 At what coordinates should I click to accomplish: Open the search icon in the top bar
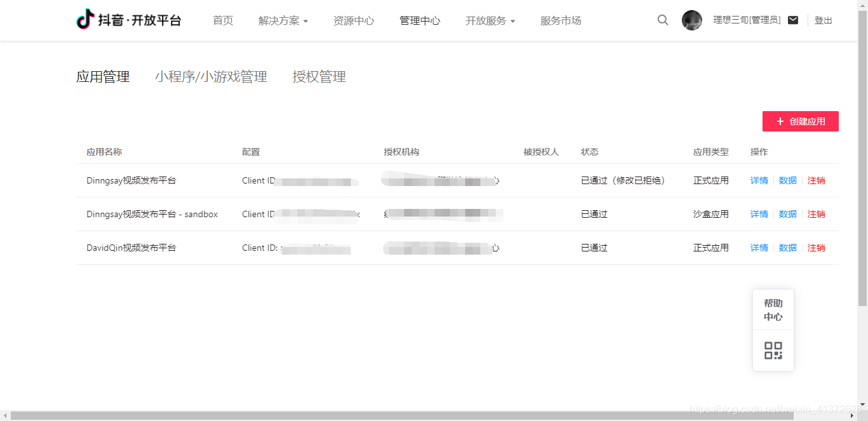(x=662, y=20)
